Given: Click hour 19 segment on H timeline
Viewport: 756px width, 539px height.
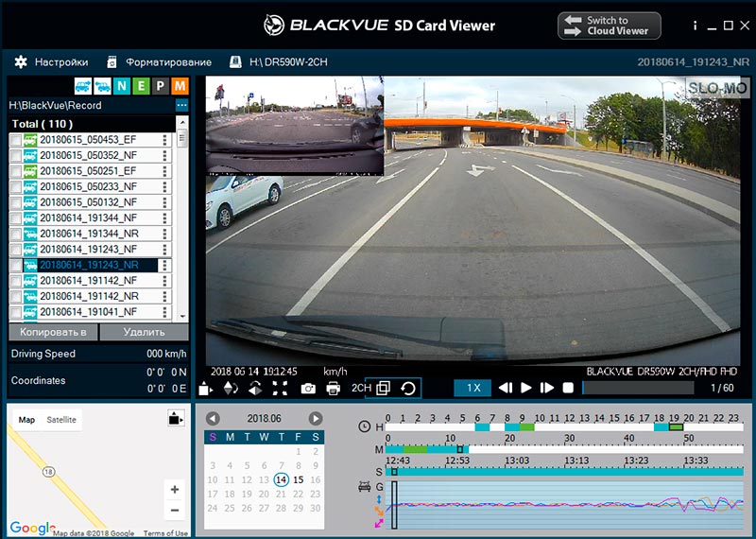Looking at the screenshot, I should 676,427.
